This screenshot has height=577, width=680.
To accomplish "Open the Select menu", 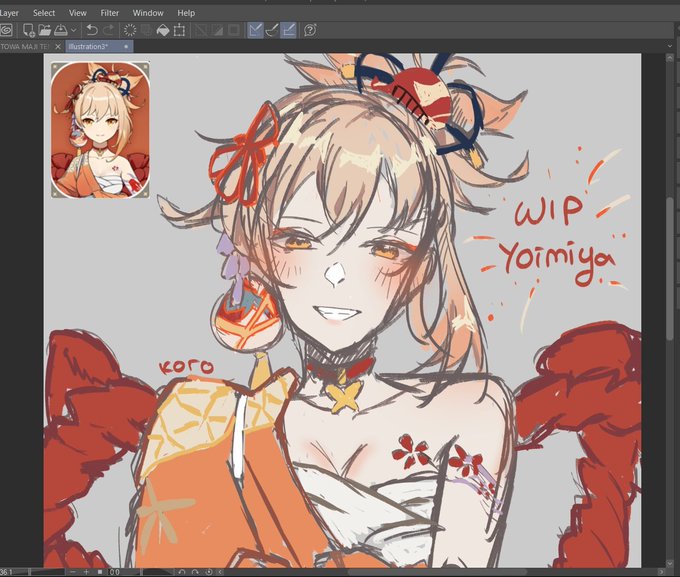I will coord(44,13).
